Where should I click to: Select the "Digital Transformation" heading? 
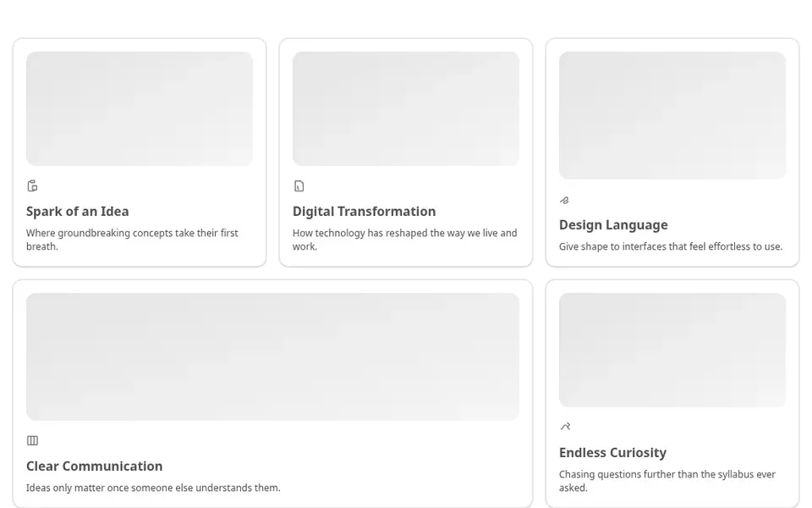pyautogui.click(x=364, y=212)
